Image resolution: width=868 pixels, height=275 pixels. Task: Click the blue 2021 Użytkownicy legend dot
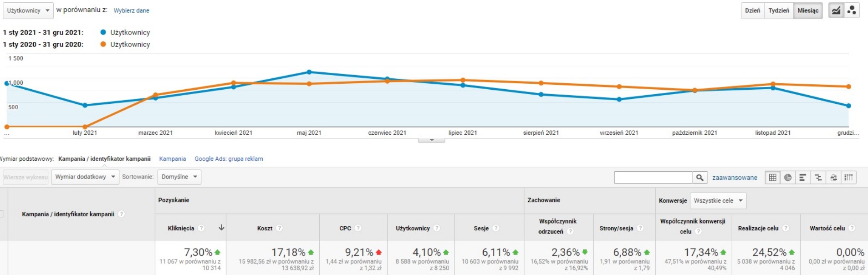click(x=103, y=32)
